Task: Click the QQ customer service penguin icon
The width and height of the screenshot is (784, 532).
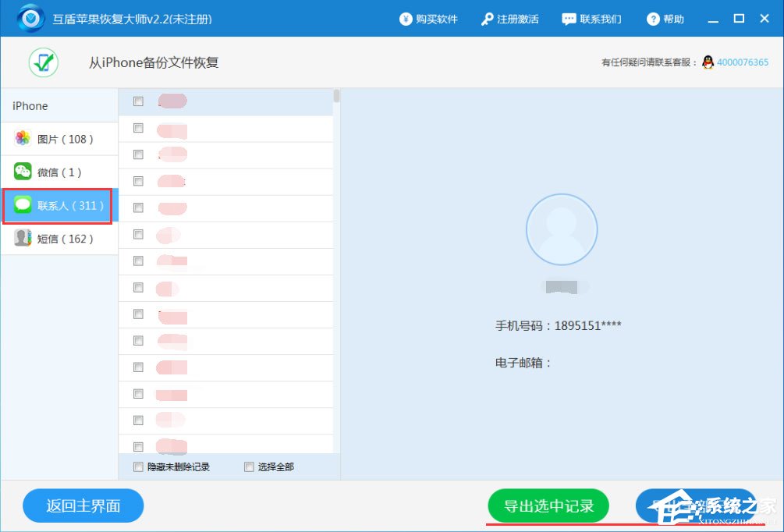Action: coord(707,60)
